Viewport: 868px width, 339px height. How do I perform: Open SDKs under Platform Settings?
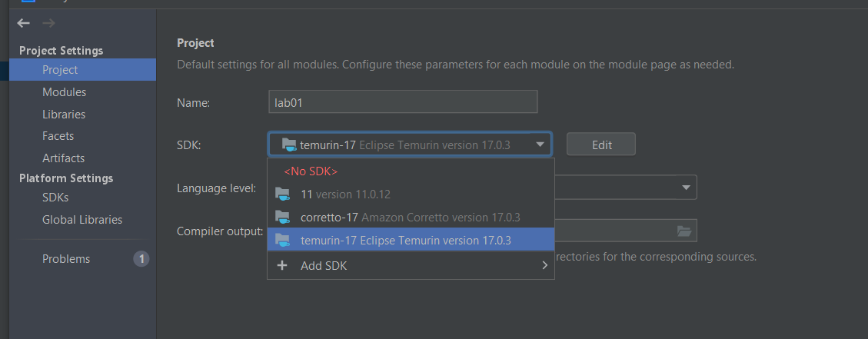tap(55, 198)
